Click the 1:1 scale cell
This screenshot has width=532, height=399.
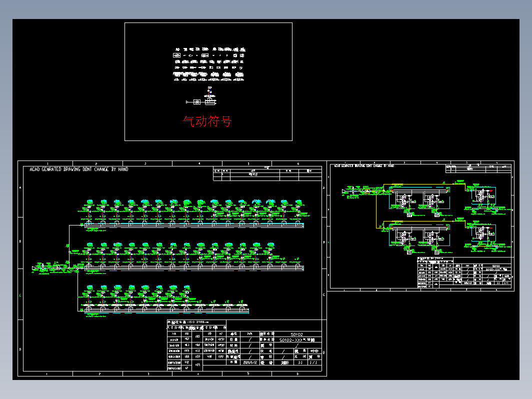(x=300, y=362)
